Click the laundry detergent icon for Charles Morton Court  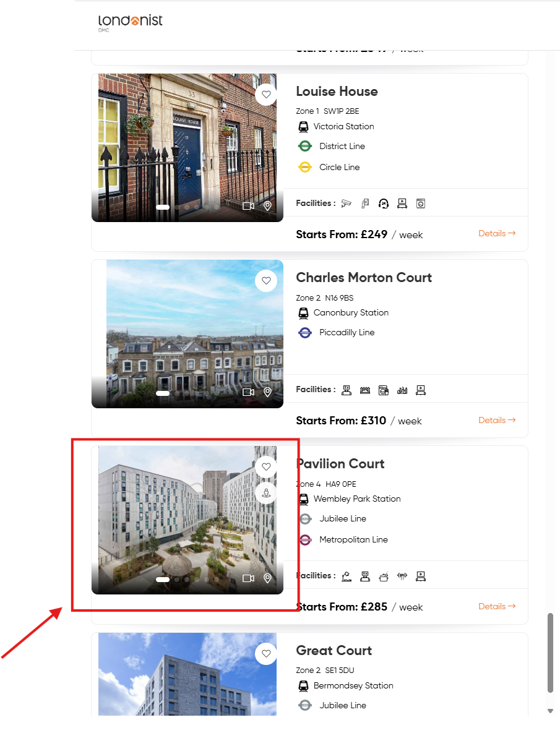[383, 390]
